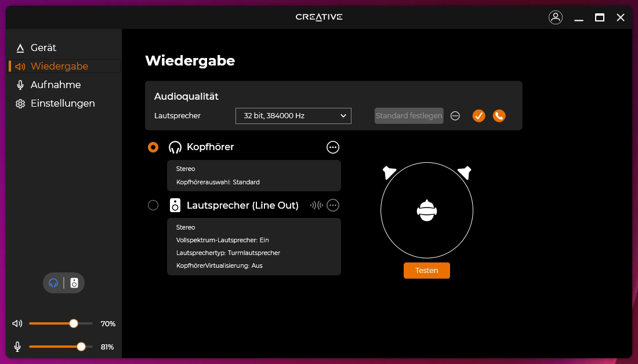Screen dimensions: 638x364
Task: Open the 32 bit, 384000 Hz dropdown
Action: pyautogui.click(x=293, y=116)
